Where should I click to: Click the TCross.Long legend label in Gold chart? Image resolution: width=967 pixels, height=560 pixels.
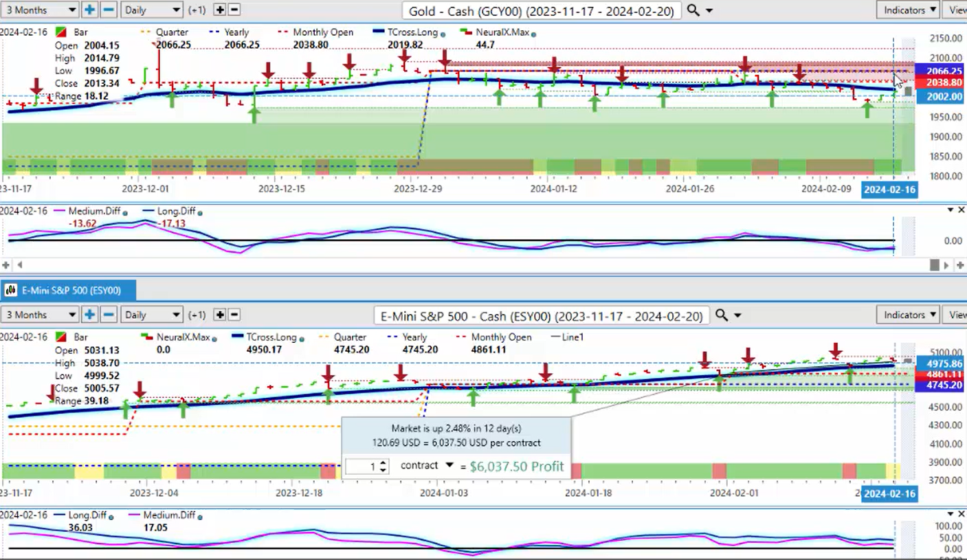pyautogui.click(x=412, y=32)
